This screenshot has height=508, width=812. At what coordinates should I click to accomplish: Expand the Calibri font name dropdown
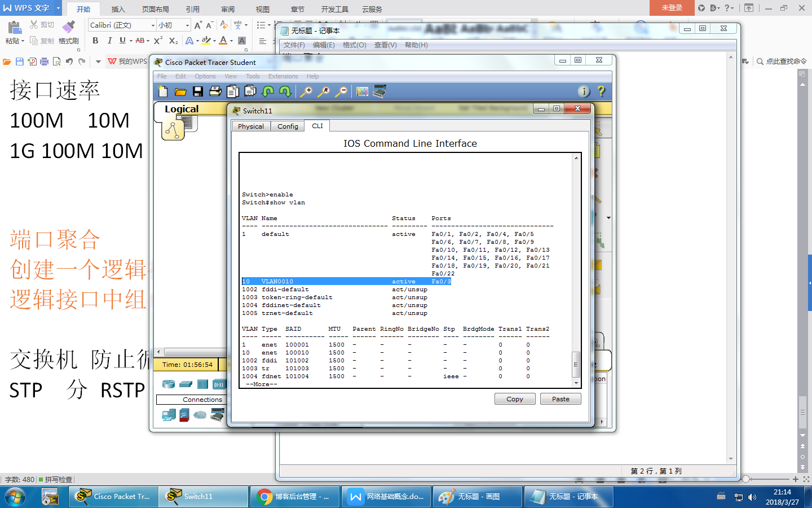point(153,25)
